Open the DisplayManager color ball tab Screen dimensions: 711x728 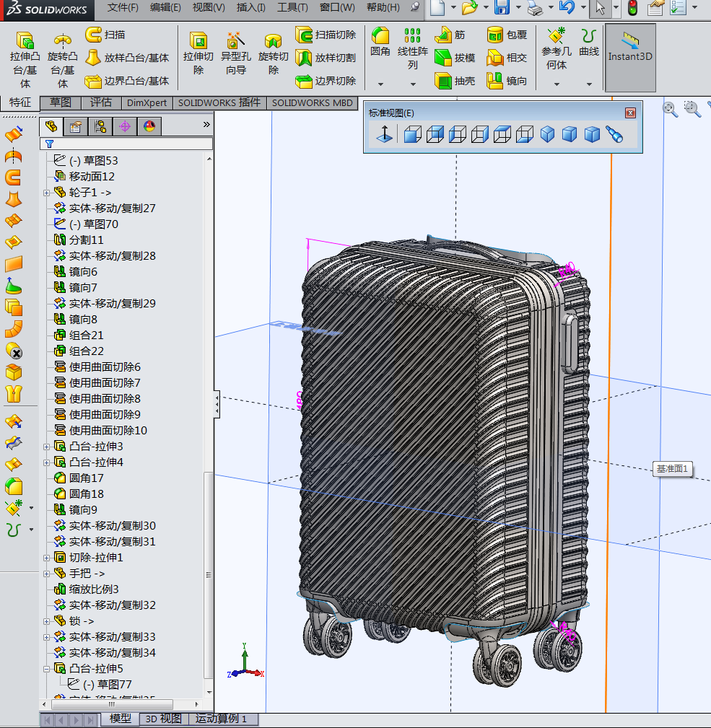pyautogui.click(x=149, y=127)
